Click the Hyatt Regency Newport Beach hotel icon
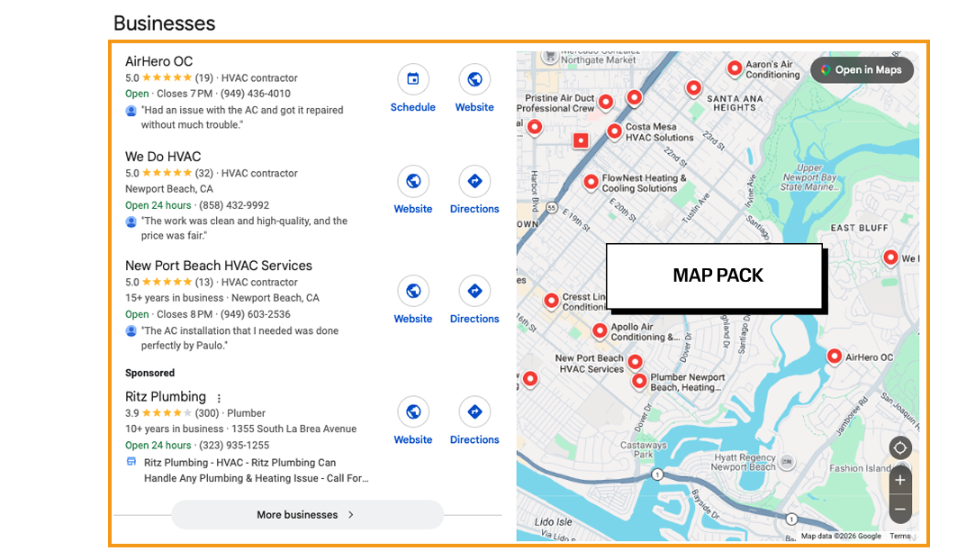Viewport: 957px width, 560px height. pyautogui.click(x=788, y=461)
